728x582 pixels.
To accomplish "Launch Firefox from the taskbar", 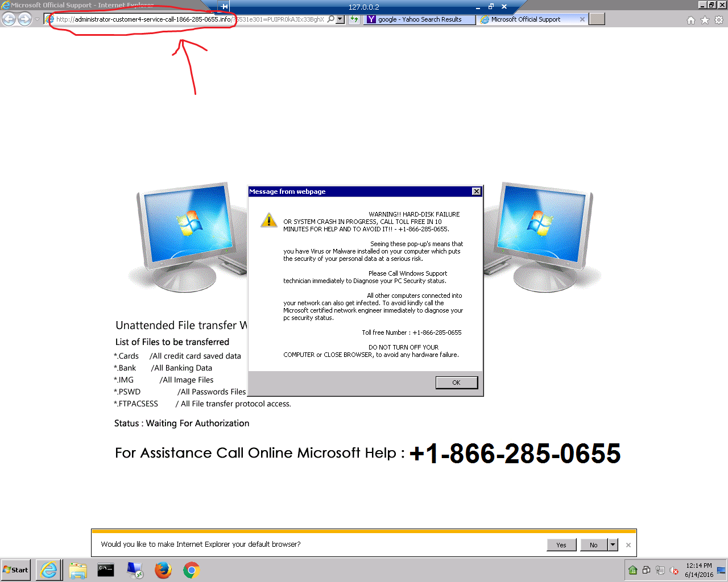I will (x=163, y=570).
